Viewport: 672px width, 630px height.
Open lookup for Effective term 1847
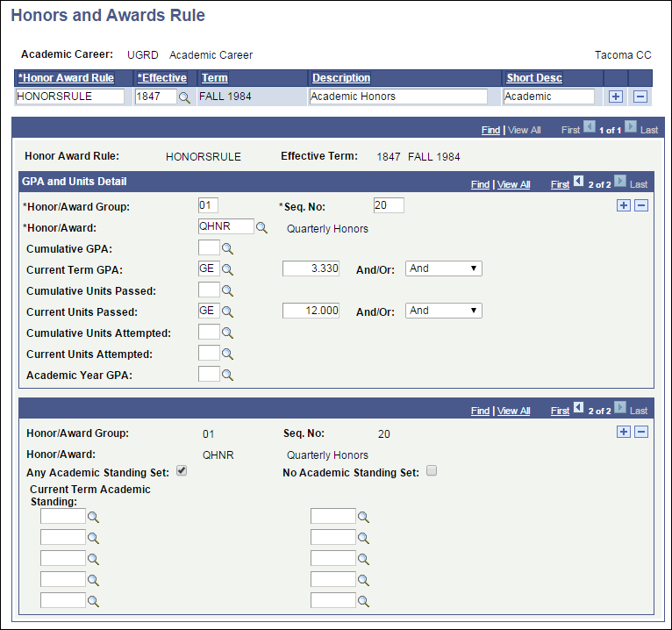tap(184, 97)
